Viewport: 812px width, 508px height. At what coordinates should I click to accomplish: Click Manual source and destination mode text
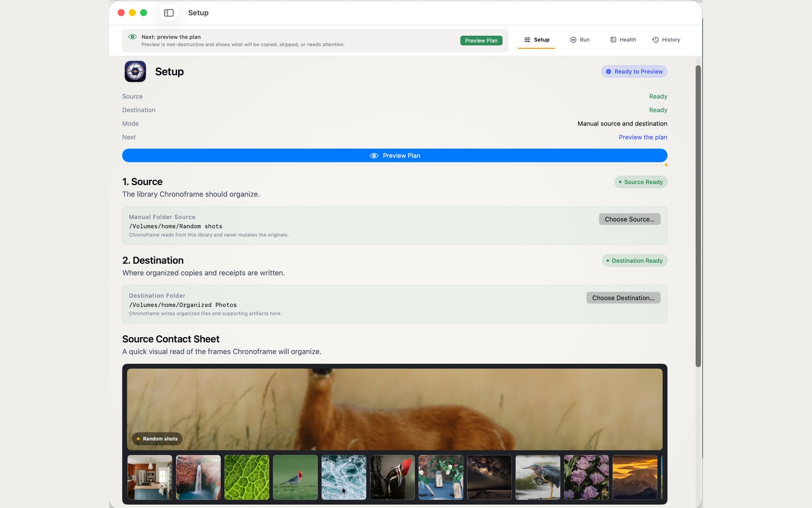pyautogui.click(x=622, y=123)
